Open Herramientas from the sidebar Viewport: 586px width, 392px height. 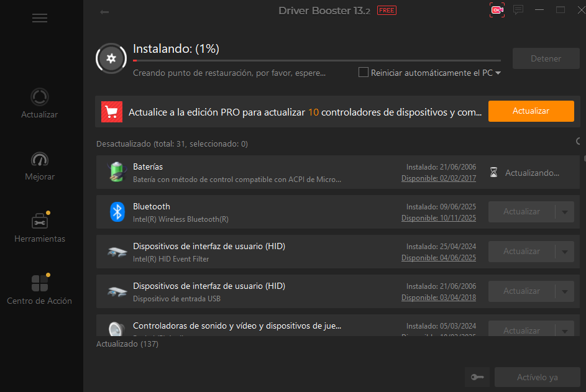39,227
